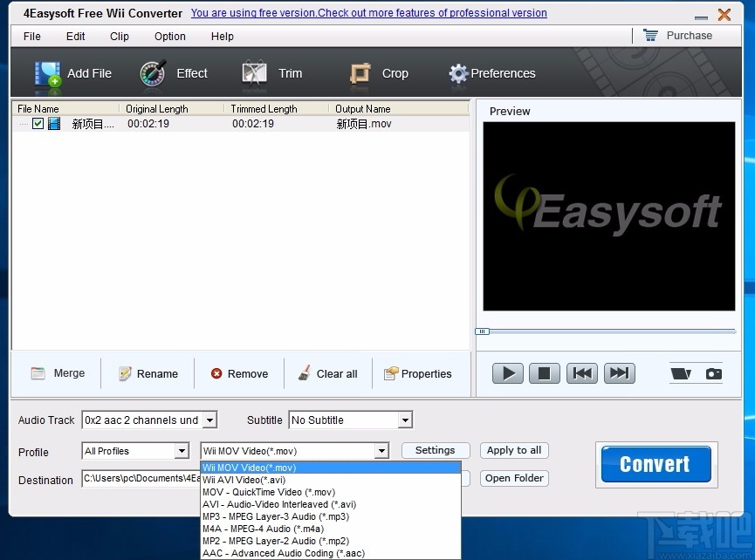This screenshot has height=560, width=755.
Task: Open the Option menu
Action: 169,36
